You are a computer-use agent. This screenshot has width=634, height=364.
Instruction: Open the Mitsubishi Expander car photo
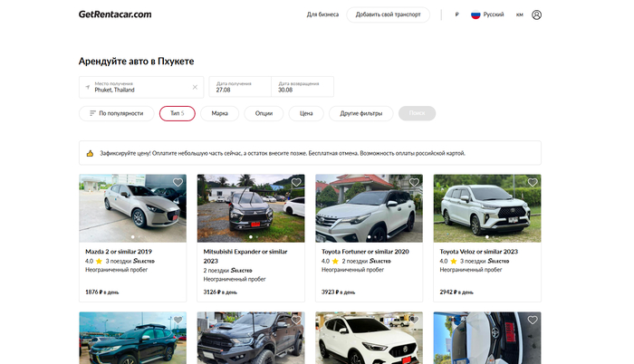(251, 208)
